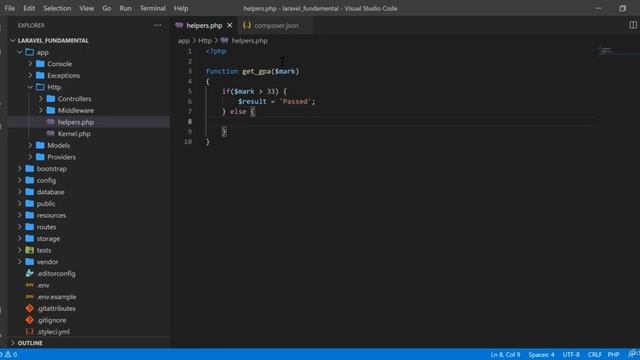This screenshot has height=360, width=640.
Task: Click app in the breadcrumb path
Action: click(184, 40)
